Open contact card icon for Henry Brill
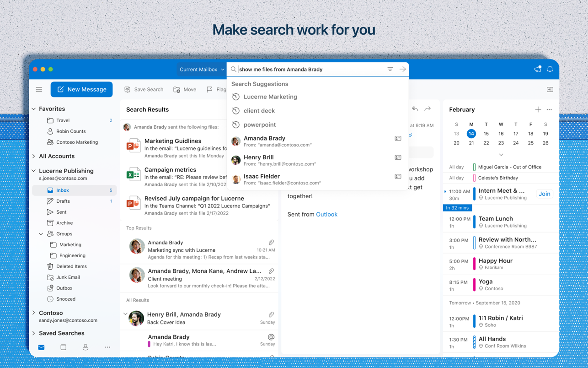This screenshot has width=588, height=368. click(x=398, y=157)
